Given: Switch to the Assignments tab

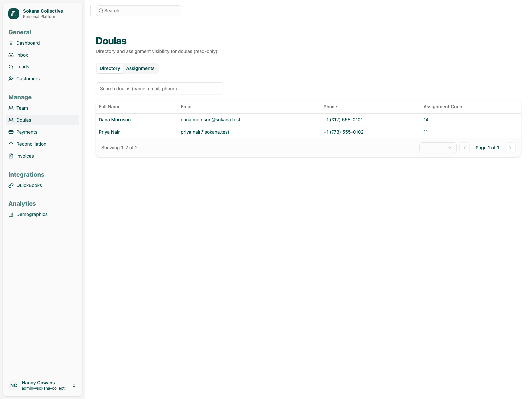Looking at the screenshot, I should coord(140,68).
